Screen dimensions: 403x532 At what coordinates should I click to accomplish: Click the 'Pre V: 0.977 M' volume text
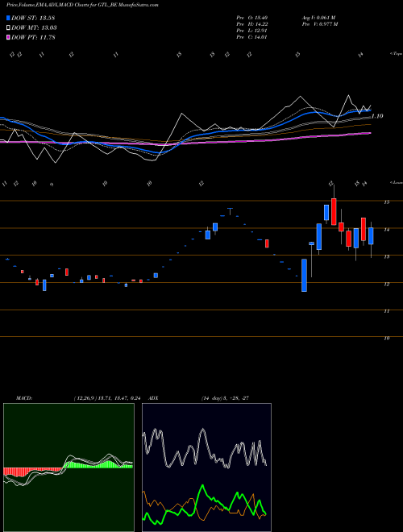pos(319,24)
